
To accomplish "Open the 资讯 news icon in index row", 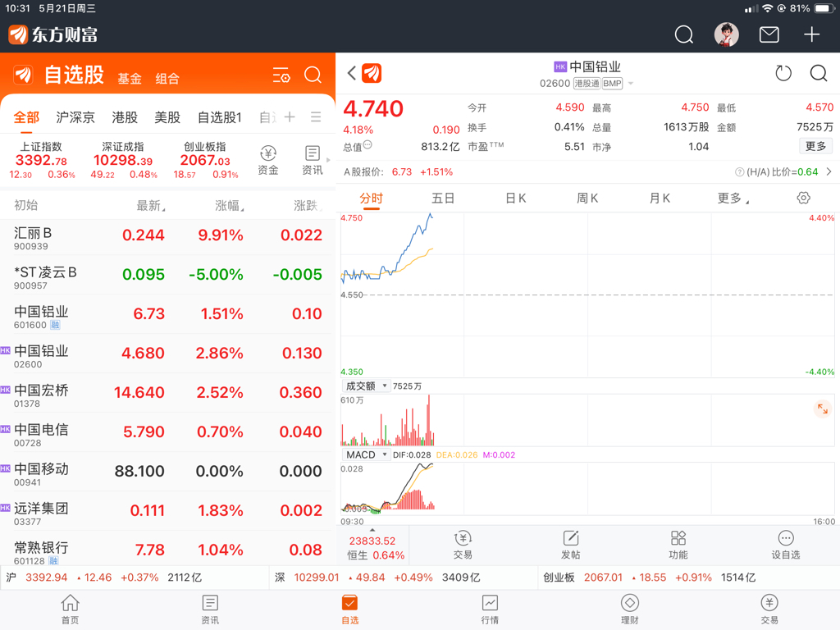I will pyautogui.click(x=313, y=160).
